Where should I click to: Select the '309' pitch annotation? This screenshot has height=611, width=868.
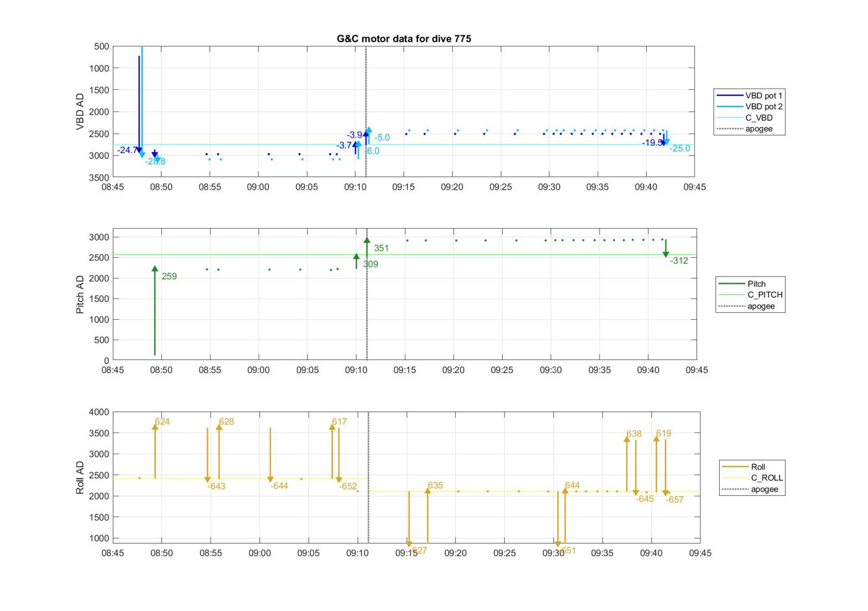pos(370,264)
